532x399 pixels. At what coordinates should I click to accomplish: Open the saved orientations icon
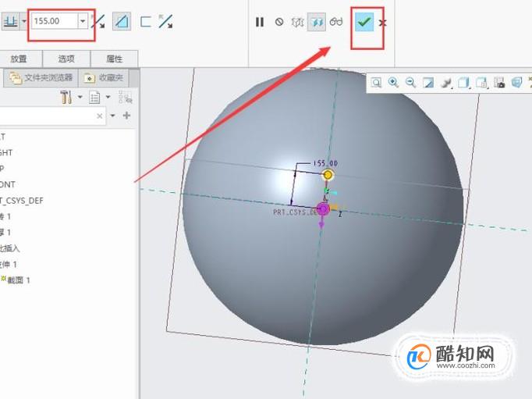click(x=464, y=83)
